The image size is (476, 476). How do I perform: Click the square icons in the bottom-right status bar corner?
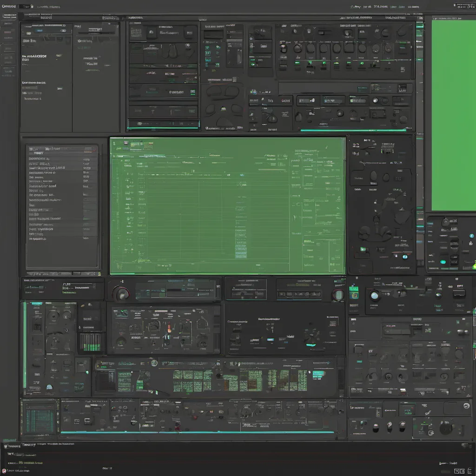pos(459,471)
